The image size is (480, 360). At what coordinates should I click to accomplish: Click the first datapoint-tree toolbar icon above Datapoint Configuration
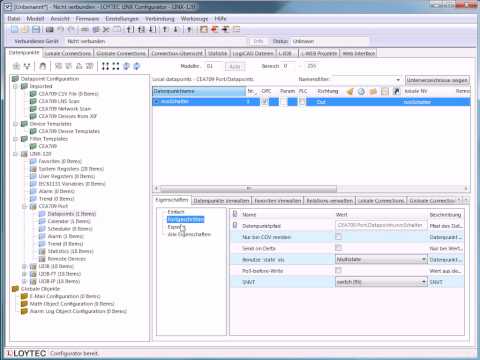[16, 66]
